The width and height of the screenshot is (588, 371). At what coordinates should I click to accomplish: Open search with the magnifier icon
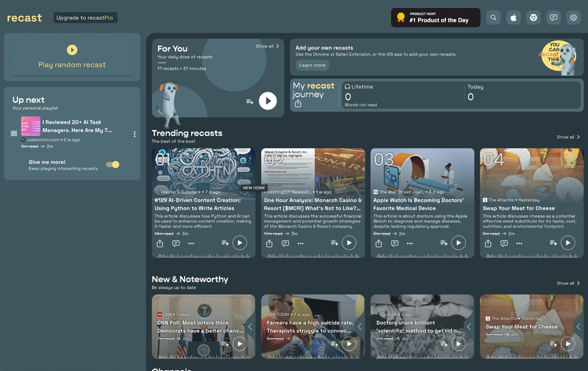[x=493, y=17]
